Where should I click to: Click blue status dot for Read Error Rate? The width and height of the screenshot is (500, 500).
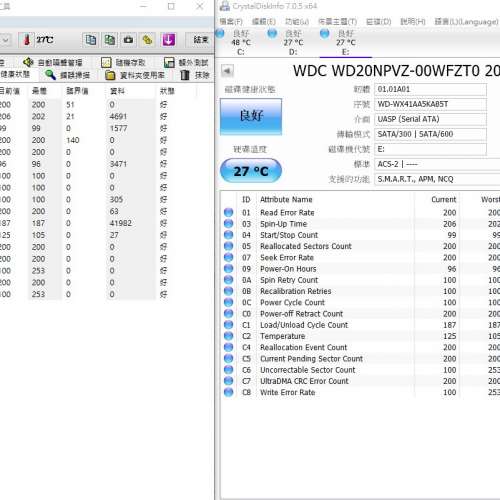click(229, 212)
